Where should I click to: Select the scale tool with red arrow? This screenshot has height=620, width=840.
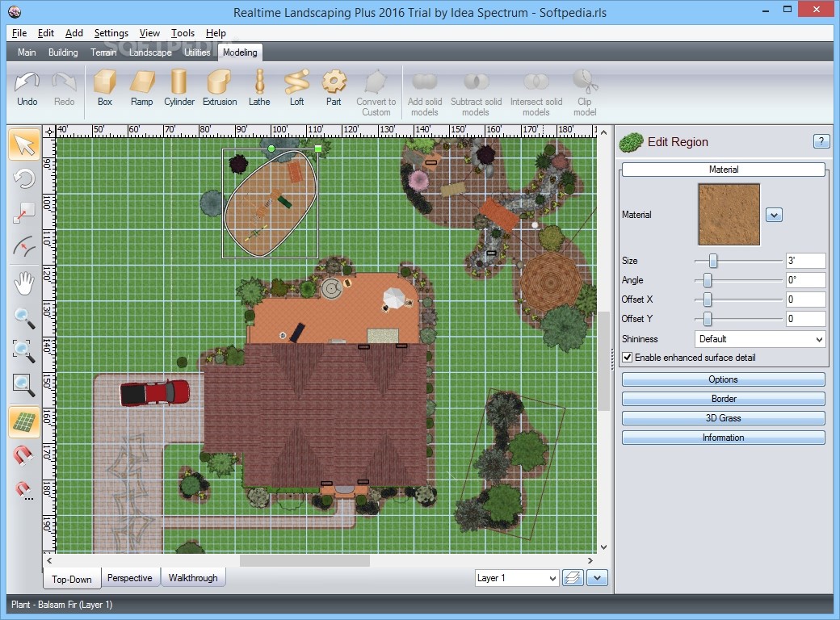point(24,212)
